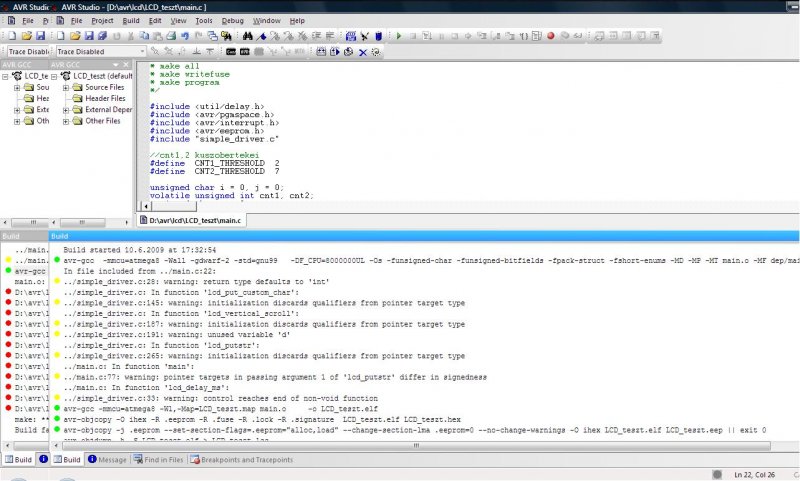
Task: Click the AVR programmer icon next to Con
Action: coord(244,52)
